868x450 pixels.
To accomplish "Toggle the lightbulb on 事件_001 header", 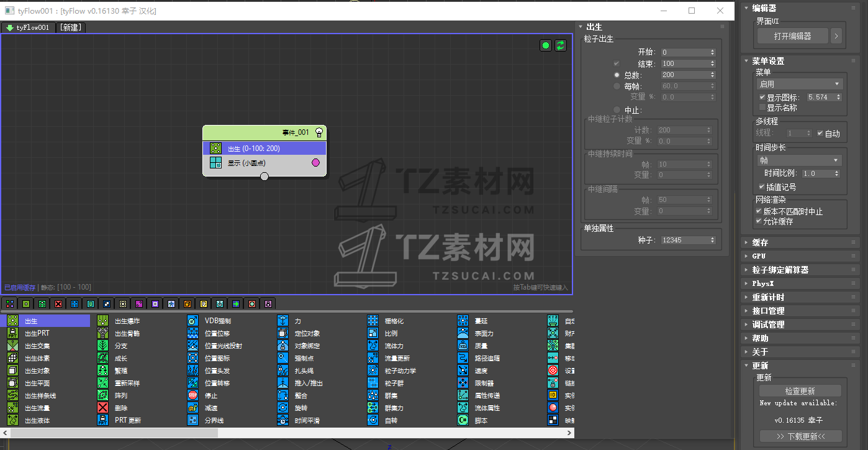I will point(319,132).
